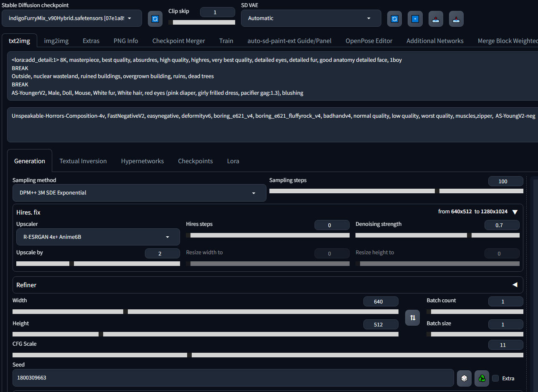The image size is (538, 392).
Task: Click on the CFG Scale slider
Action: 267,355
